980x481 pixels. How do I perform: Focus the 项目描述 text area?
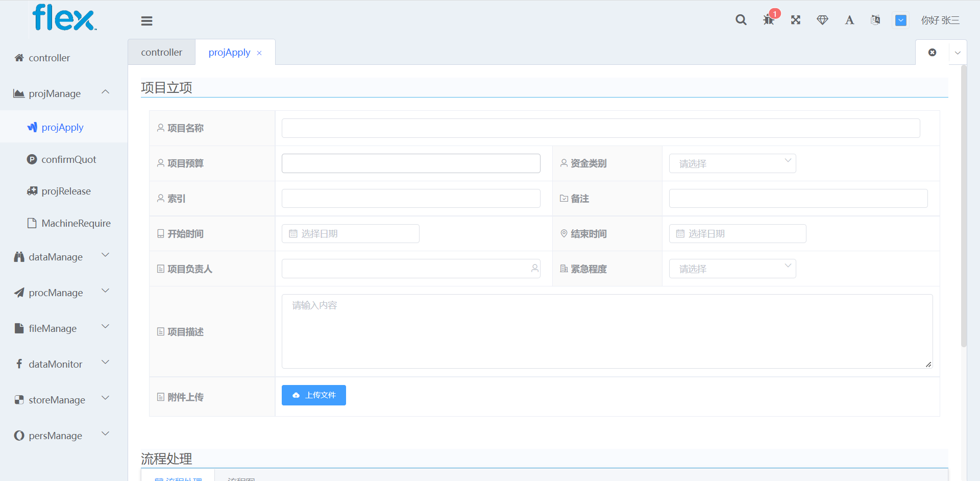[607, 331]
